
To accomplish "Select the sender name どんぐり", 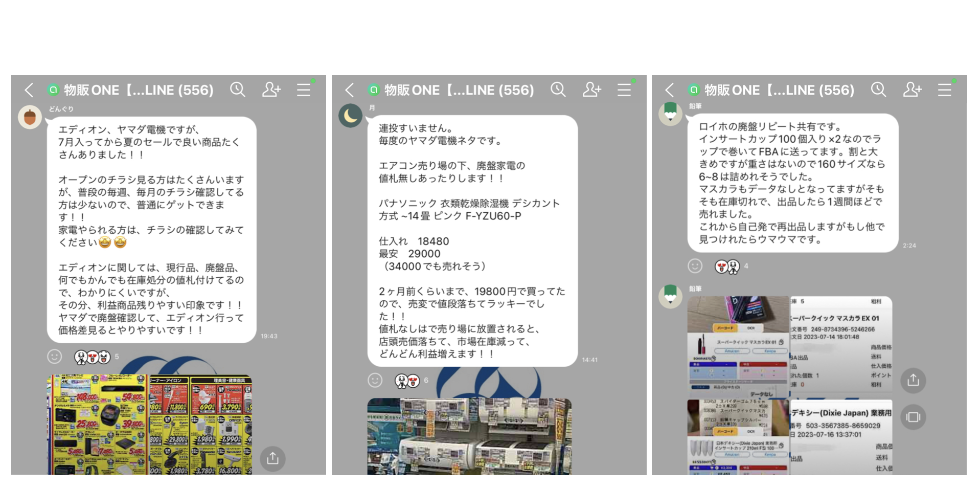I will 61,109.
